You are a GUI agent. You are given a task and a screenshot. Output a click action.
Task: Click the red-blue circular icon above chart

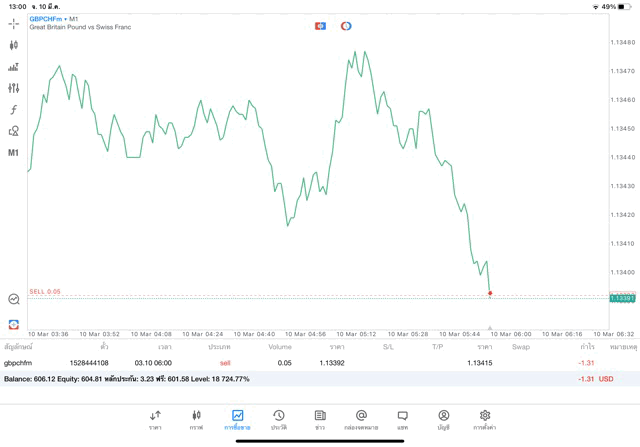(346, 26)
